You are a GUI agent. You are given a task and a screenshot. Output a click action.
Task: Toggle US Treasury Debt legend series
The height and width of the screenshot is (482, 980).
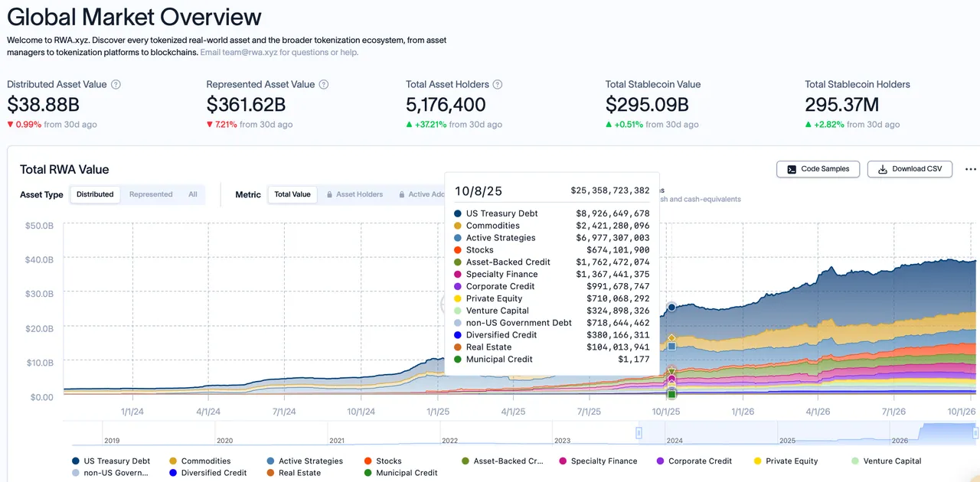111,461
